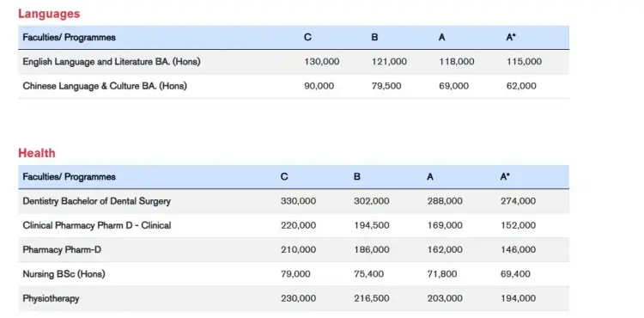This screenshot has width=644, height=318.
Task: Click the Physiotherapy programme name
Action: pyautogui.click(x=51, y=298)
